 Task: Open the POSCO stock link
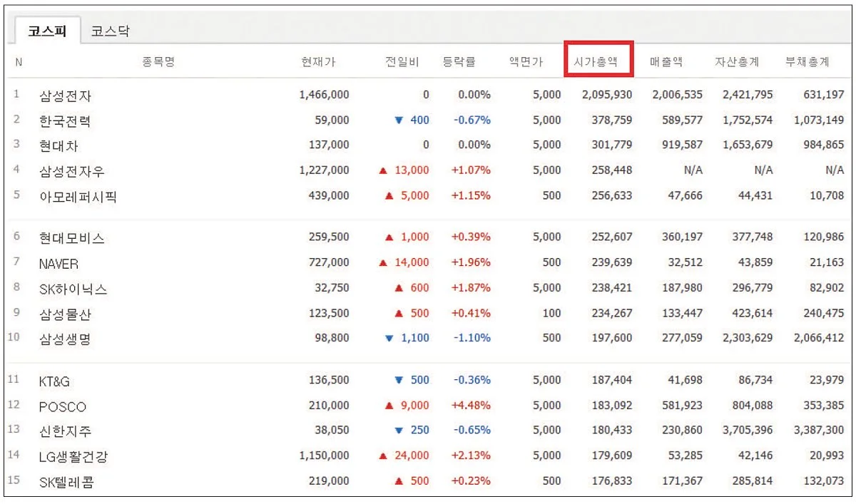62,406
